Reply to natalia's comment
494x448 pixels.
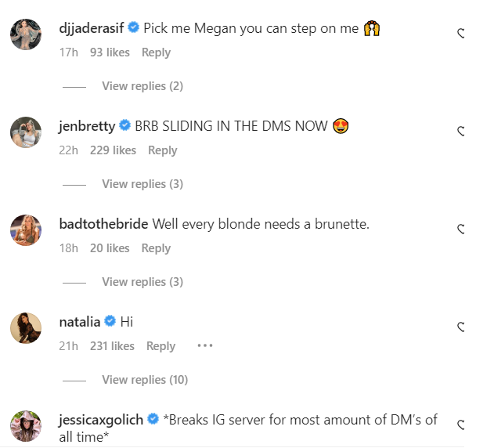coord(161,346)
